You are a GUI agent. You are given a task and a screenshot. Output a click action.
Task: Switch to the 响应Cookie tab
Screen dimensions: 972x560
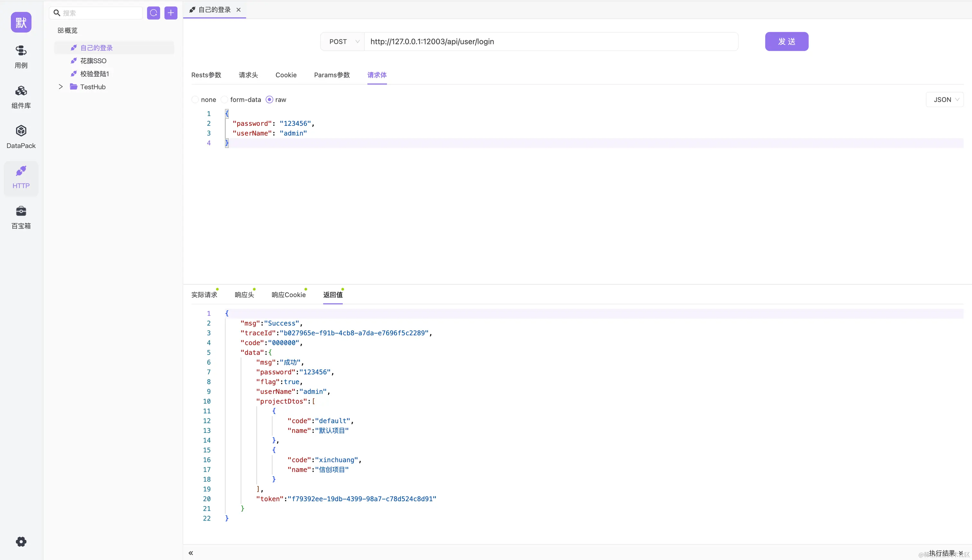click(x=288, y=295)
